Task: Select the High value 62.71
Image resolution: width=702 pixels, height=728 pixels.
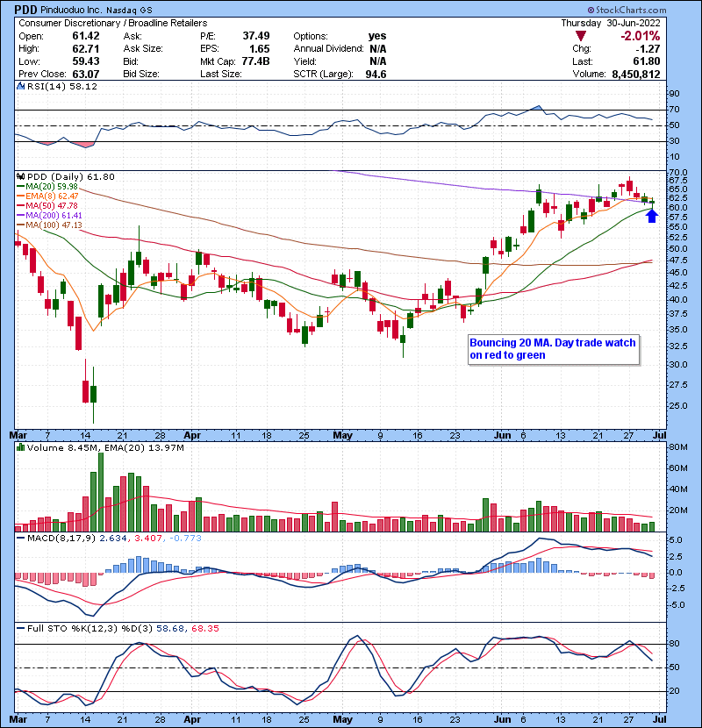Action: [x=86, y=49]
